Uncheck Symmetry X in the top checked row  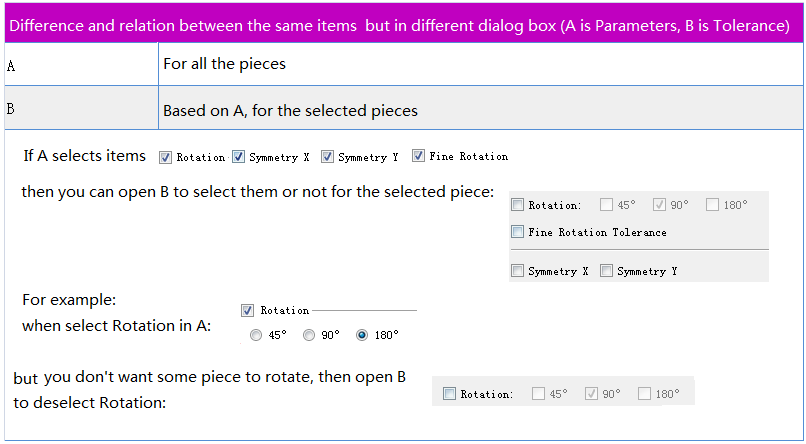tap(239, 157)
